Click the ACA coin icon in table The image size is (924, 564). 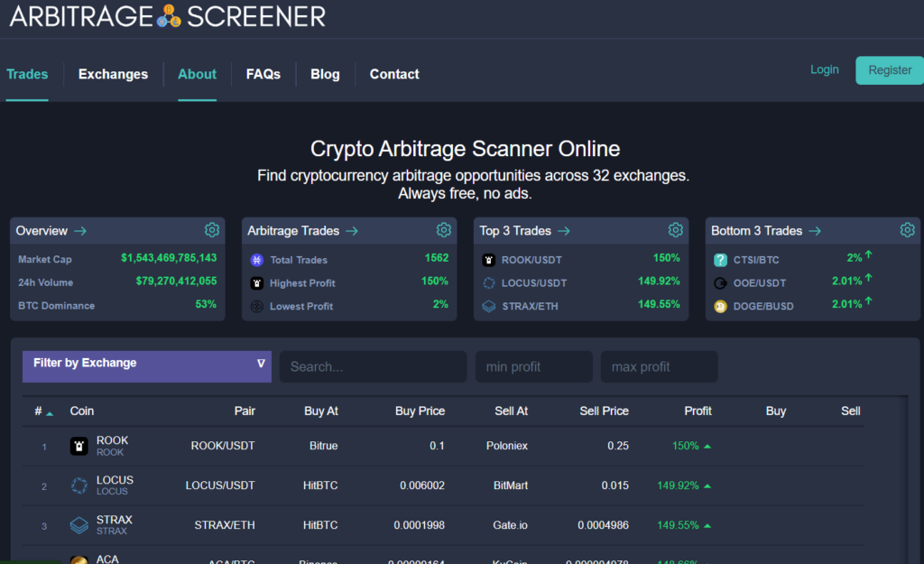(x=79, y=559)
